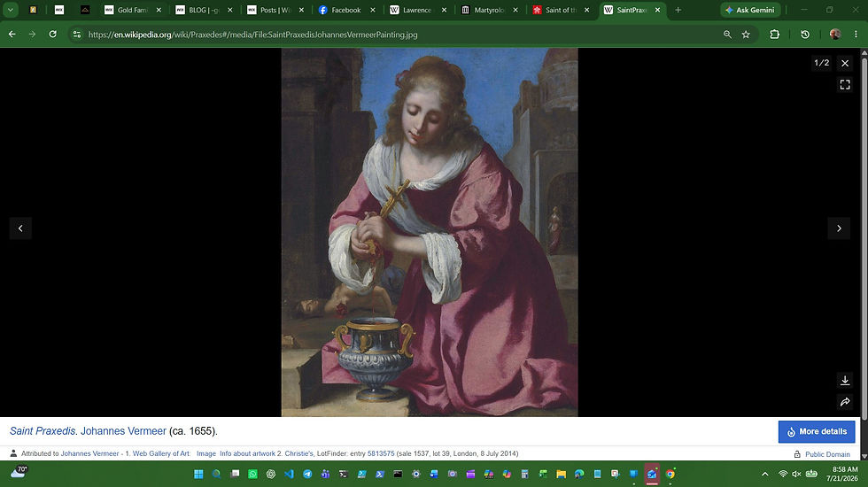Viewport: 868px width, 487px height.
Task: Show hidden system tray icons chevron
Action: [x=765, y=474]
